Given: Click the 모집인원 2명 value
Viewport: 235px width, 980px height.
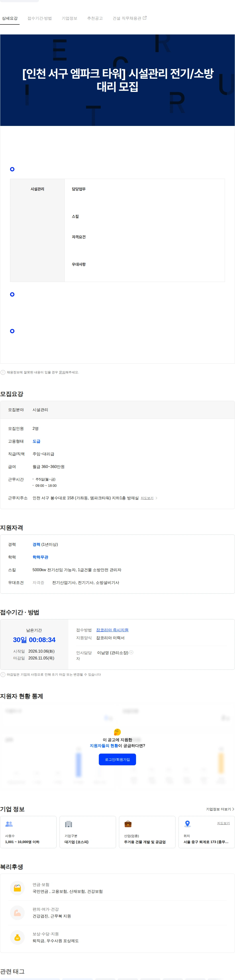Looking at the screenshot, I should pyautogui.click(x=35, y=428).
